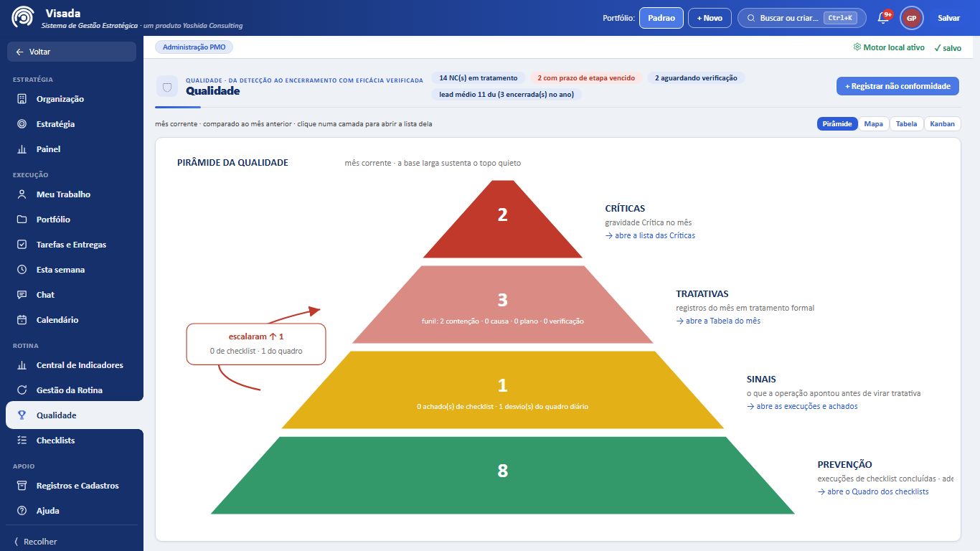Viewport: 980px width, 551px height.
Task: Switch view to Mapa
Action: click(x=873, y=124)
